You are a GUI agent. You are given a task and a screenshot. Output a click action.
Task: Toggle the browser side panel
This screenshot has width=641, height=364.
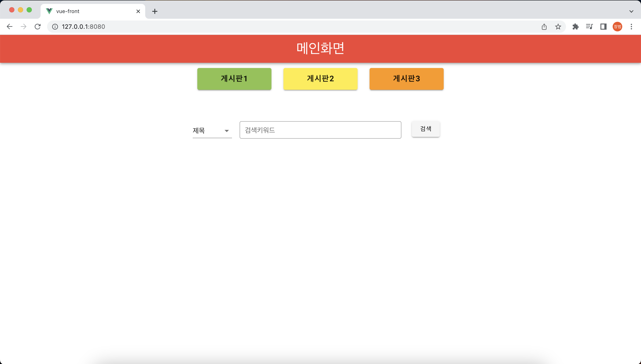[x=603, y=27]
